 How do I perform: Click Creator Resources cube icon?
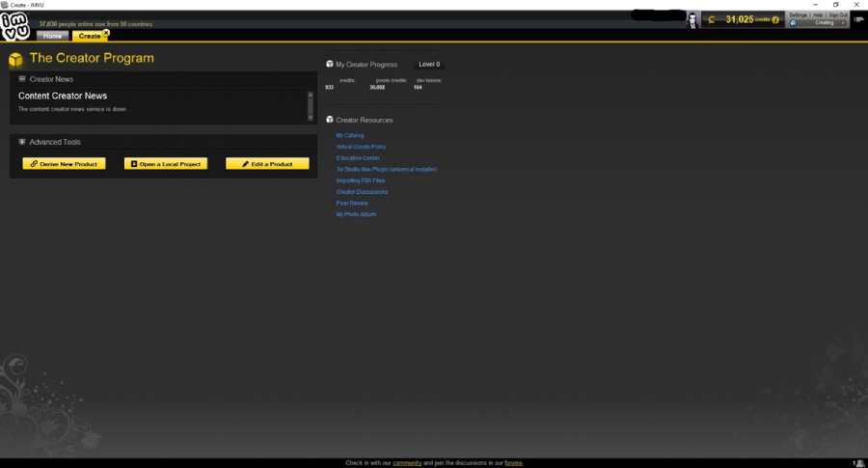pyautogui.click(x=330, y=120)
